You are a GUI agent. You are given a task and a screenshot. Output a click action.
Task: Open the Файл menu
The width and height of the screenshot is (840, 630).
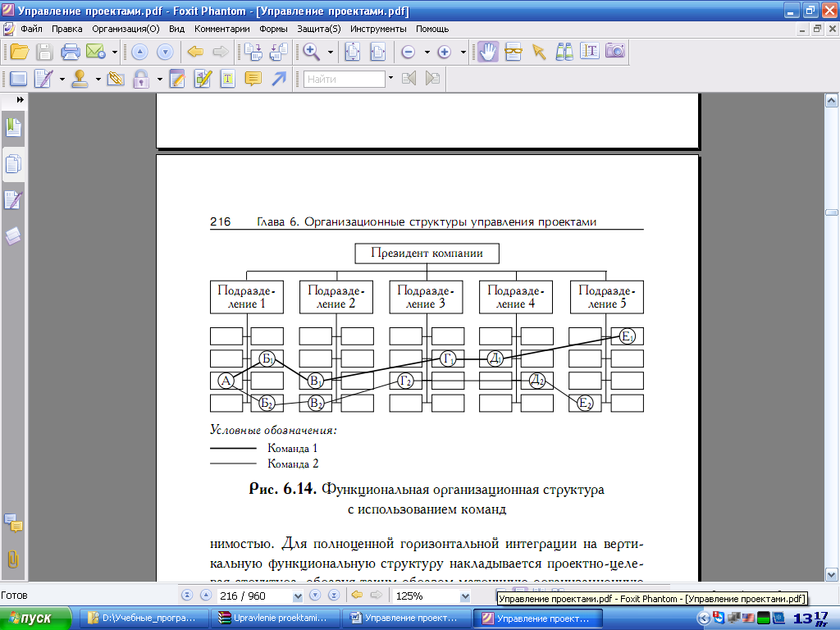click(31, 29)
